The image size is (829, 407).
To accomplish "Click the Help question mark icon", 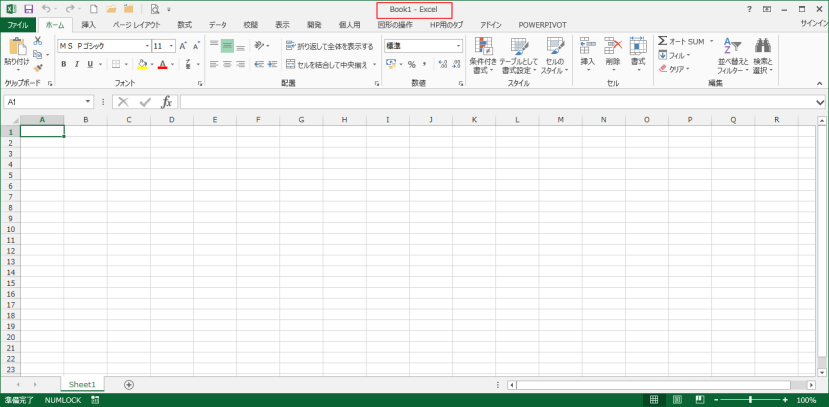I will (x=749, y=9).
